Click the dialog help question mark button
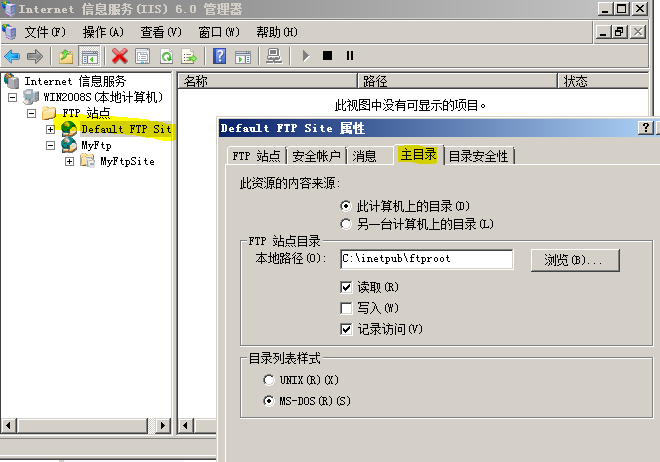The image size is (660, 462). pos(646,127)
